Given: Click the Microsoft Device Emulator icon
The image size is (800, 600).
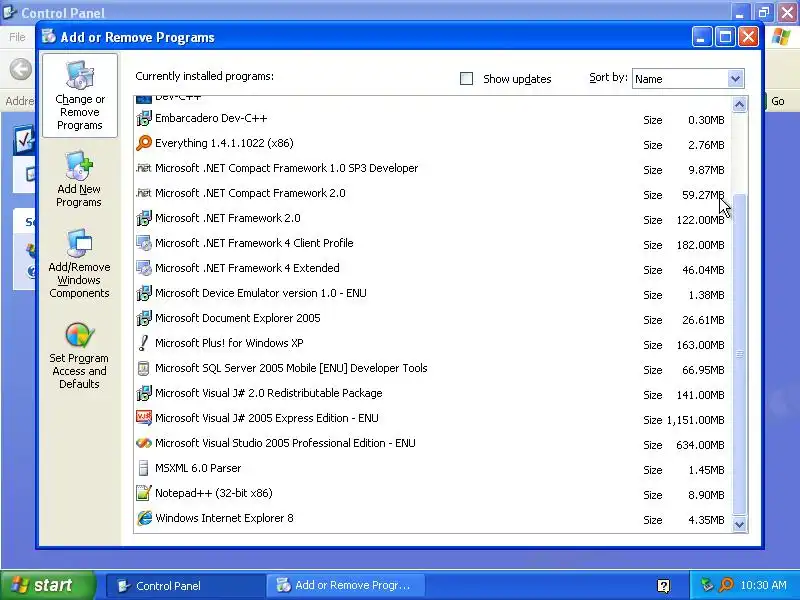Looking at the screenshot, I should pyautogui.click(x=144, y=293).
